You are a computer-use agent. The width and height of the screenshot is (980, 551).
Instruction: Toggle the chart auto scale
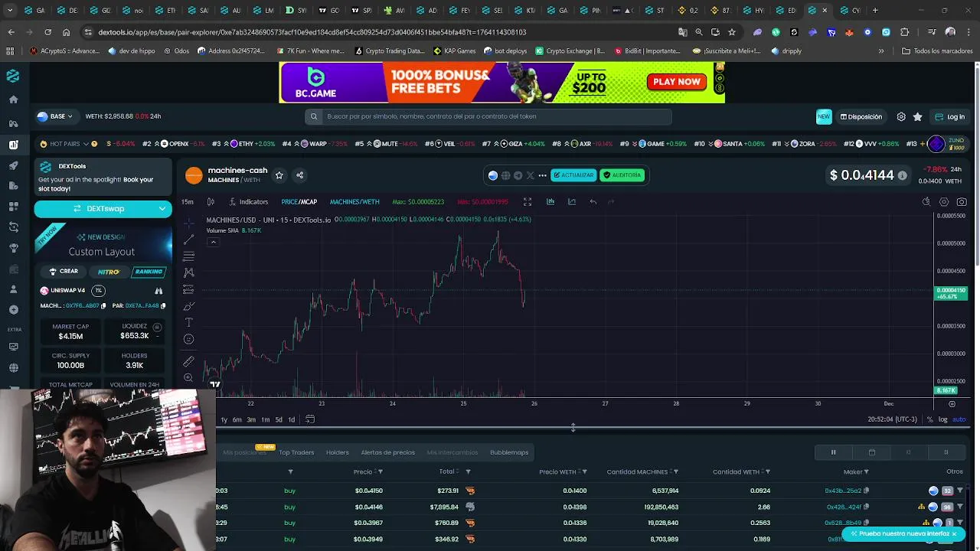959,419
